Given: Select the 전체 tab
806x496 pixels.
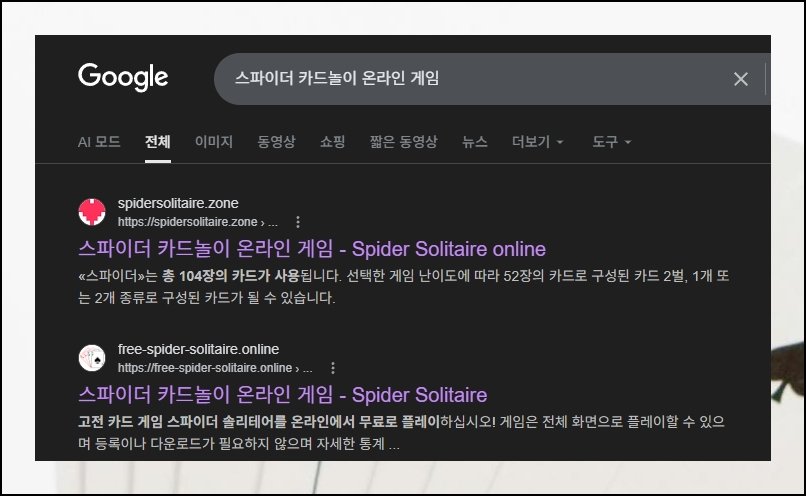Looking at the screenshot, I should coord(158,141).
